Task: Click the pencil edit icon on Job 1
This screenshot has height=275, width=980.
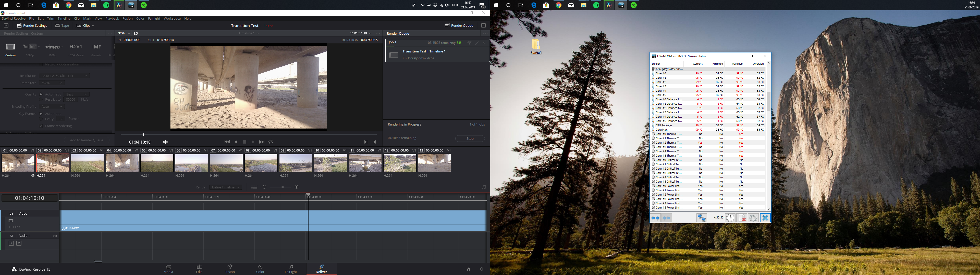Action: [477, 43]
